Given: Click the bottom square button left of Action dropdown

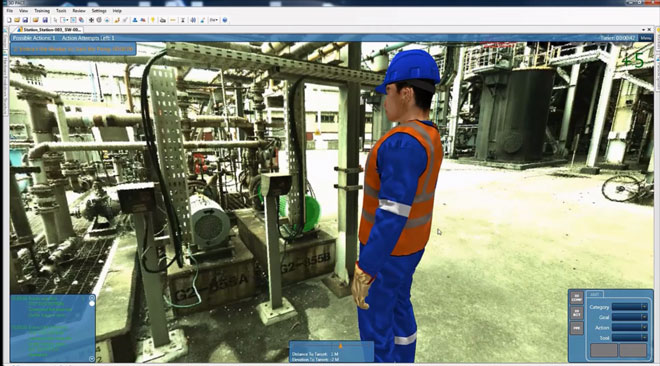Looking at the screenshot, I should tap(576, 328).
